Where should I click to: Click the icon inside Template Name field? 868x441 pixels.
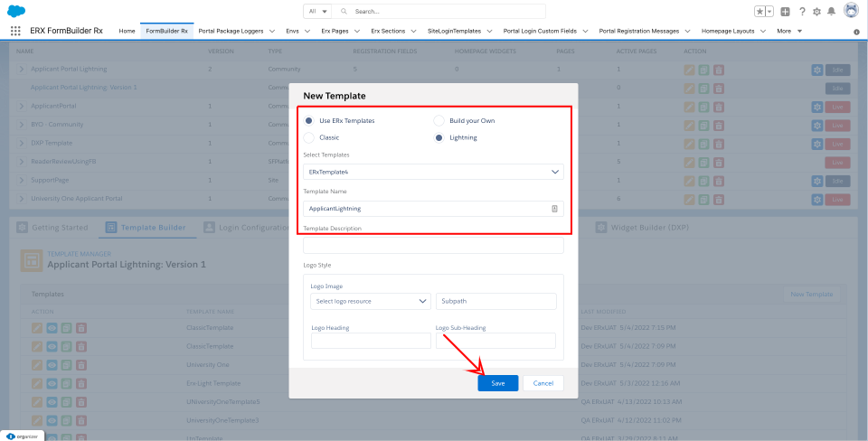554,209
